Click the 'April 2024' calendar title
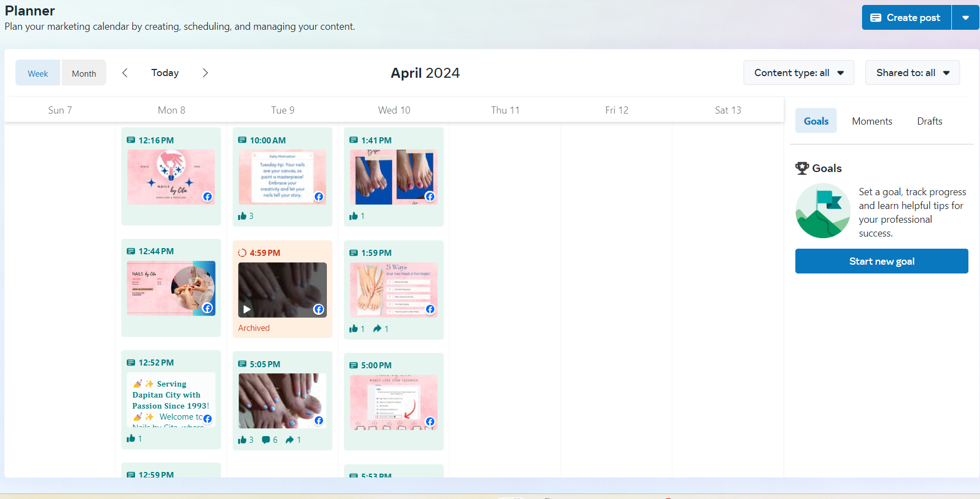The height and width of the screenshot is (499, 980). click(x=425, y=73)
